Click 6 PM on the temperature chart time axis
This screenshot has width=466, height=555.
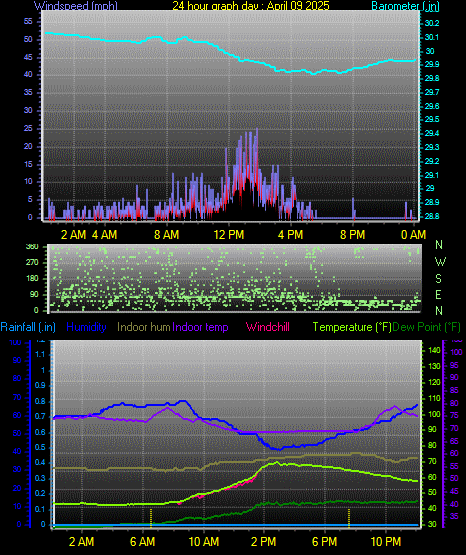tap(324, 542)
